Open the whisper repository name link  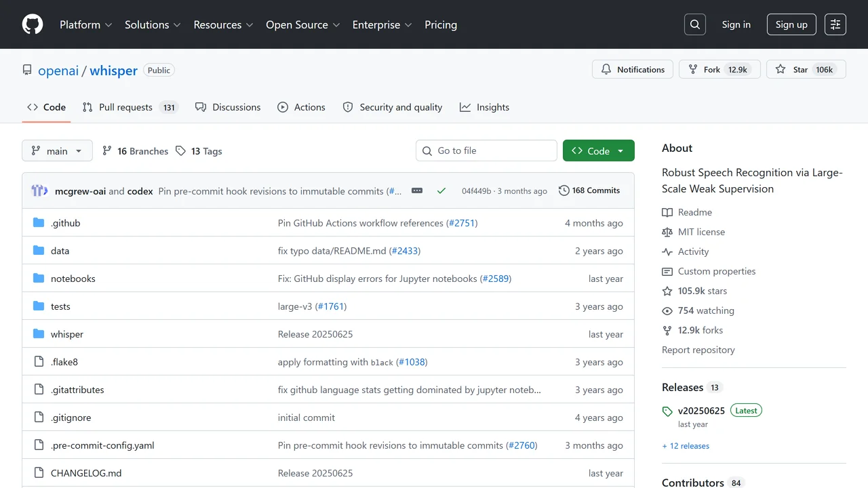(x=113, y=70)
